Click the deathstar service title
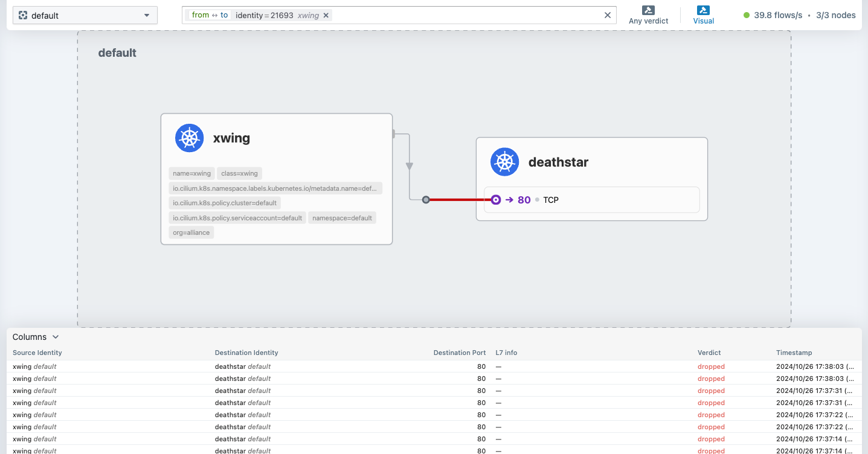Screen dimensions: 868x454 click(x=558, y=162)
